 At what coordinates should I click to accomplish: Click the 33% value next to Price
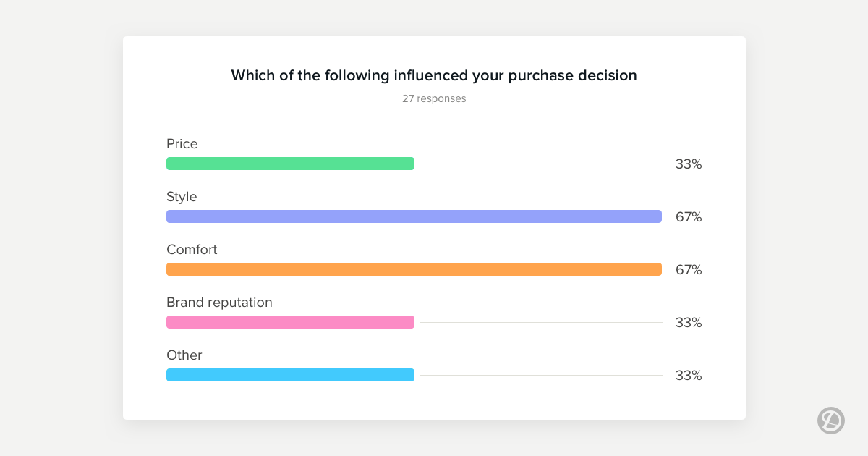(689, 164)
